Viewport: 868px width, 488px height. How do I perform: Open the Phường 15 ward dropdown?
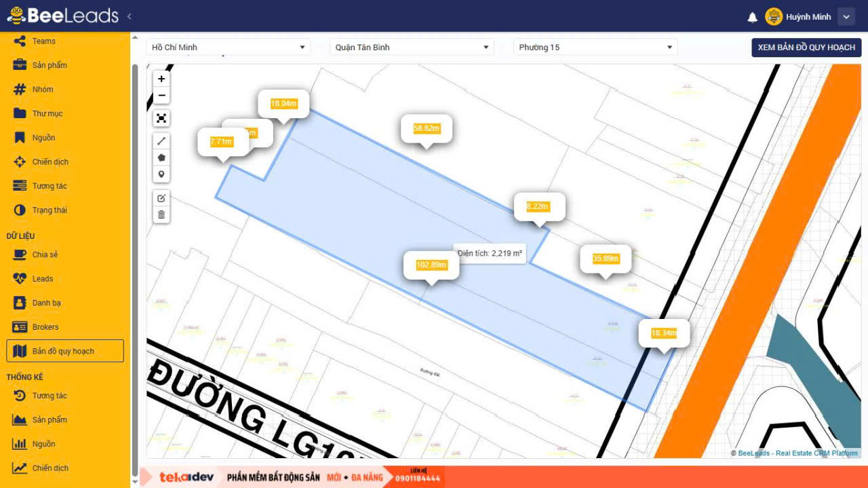595,48
